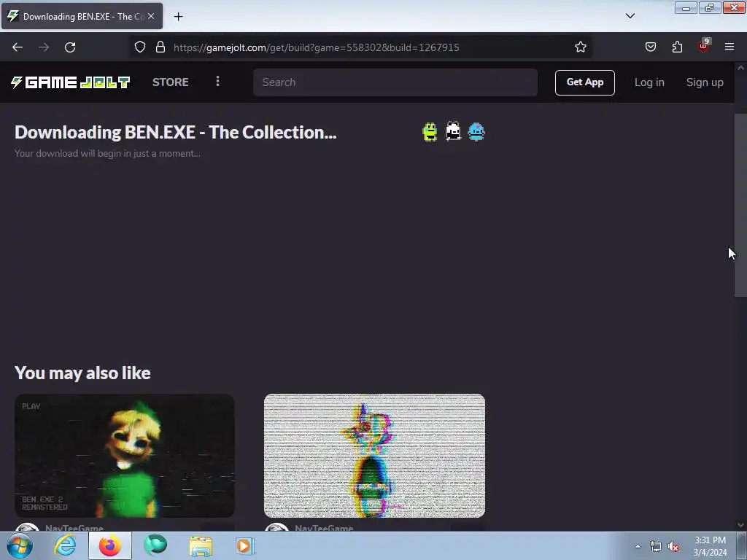Screen dimensions: 747x560
Task: Click the Get App button
Action: click(x=584, y=82)
